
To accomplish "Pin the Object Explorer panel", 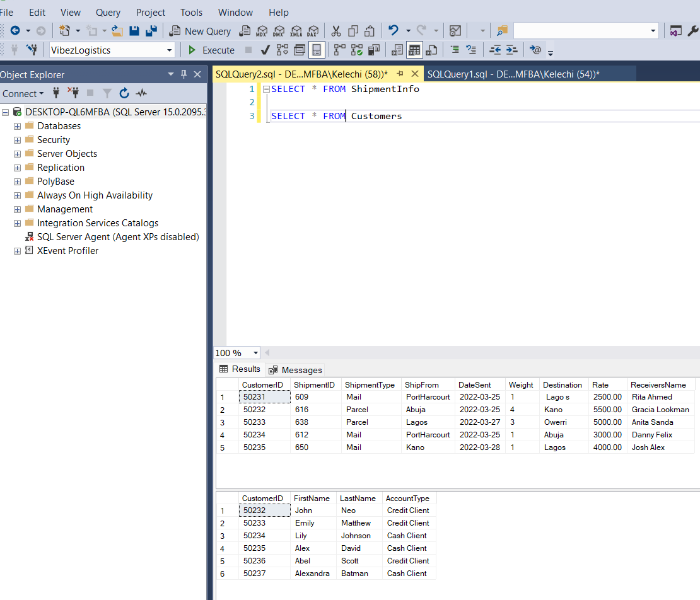I will (182, 74).
